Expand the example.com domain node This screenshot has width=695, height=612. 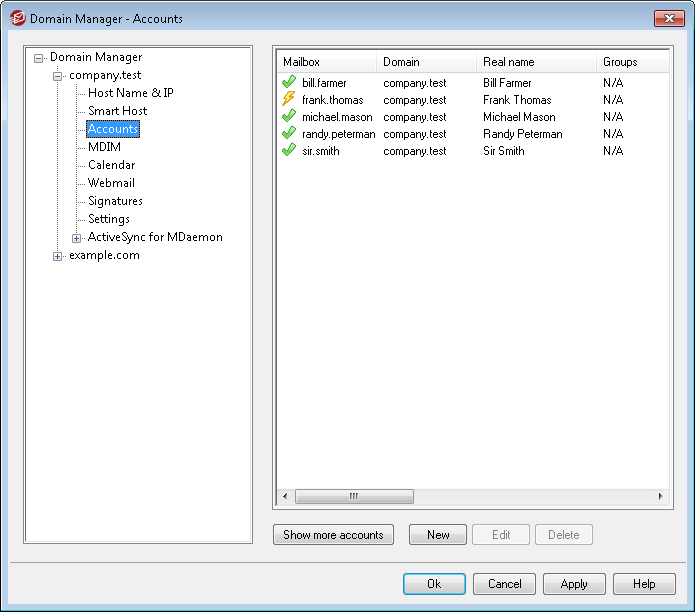point(58,256)
